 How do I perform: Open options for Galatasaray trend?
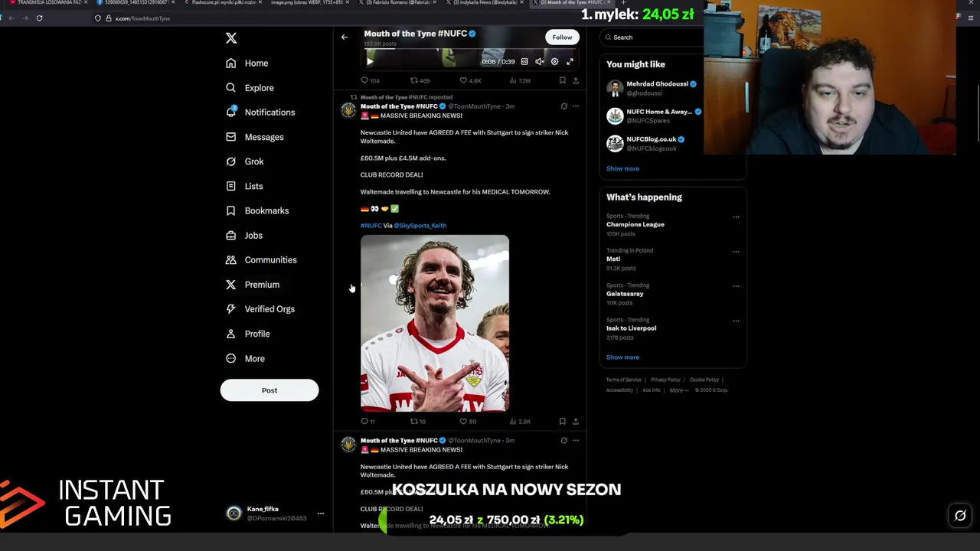click(x=736, y=286)
